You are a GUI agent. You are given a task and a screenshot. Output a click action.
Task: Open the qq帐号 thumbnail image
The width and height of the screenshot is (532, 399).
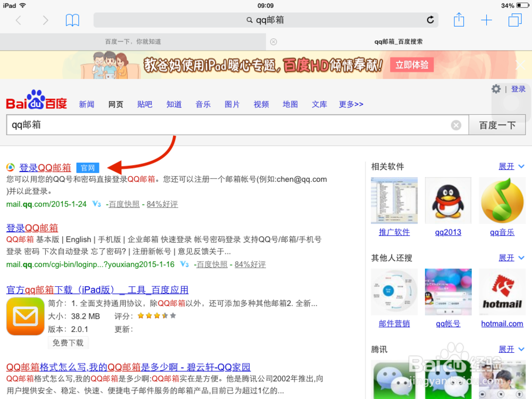coord(448,292)
